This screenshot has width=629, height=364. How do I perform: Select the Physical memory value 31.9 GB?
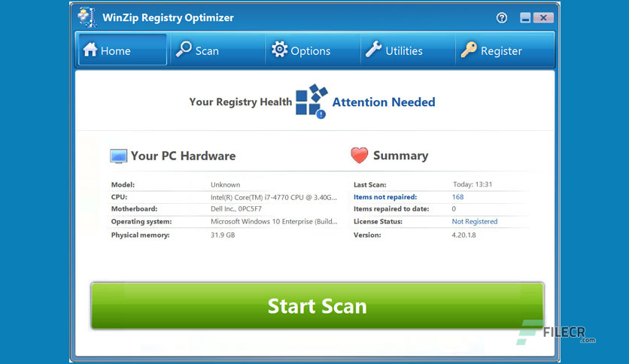pos(223,235)
